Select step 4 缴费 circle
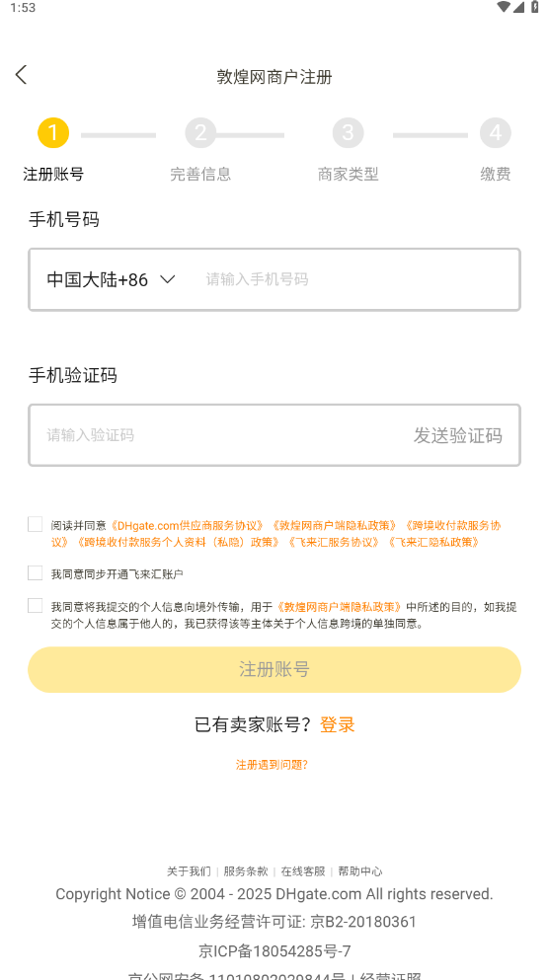This screenshot has height=980, width=548. tap(496, 132)
